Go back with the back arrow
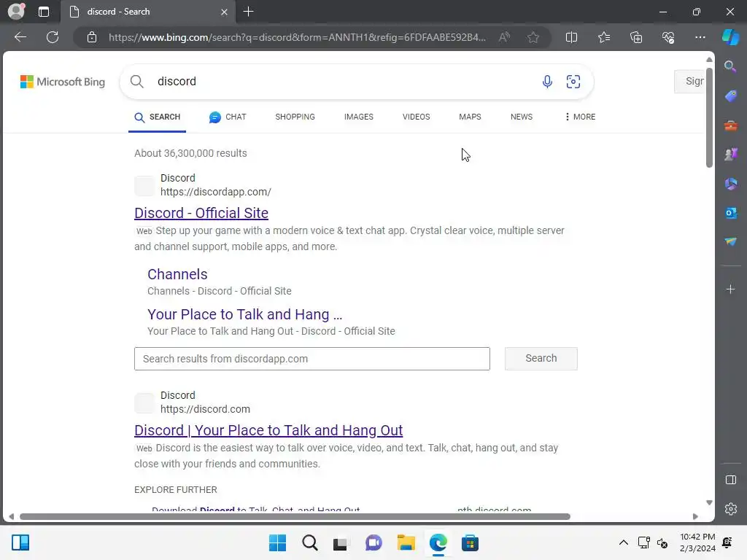Screen dimensions: 747x560 pos(20,37)
